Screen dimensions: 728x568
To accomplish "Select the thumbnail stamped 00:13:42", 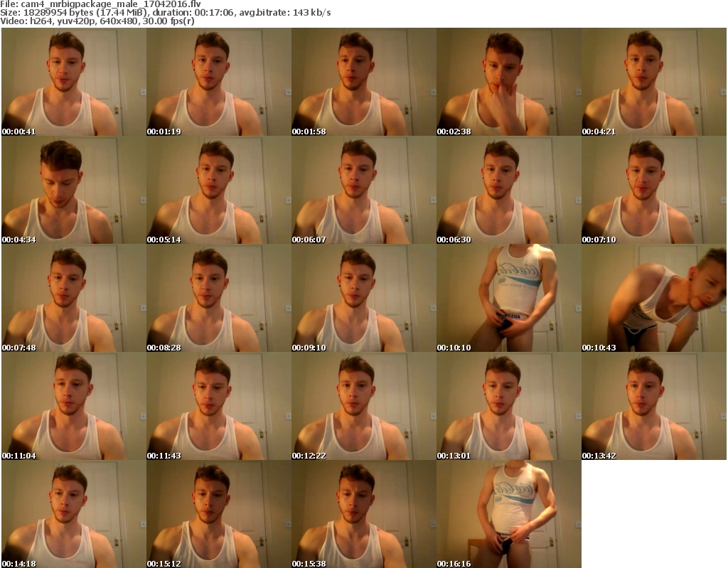I will click(654, 407).
